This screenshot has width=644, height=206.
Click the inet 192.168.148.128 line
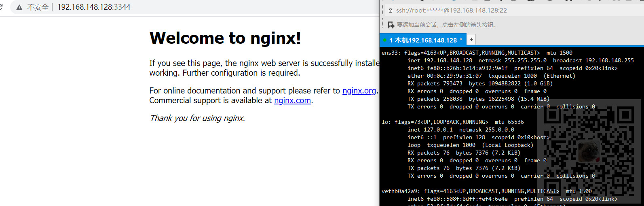coord(521,60)
